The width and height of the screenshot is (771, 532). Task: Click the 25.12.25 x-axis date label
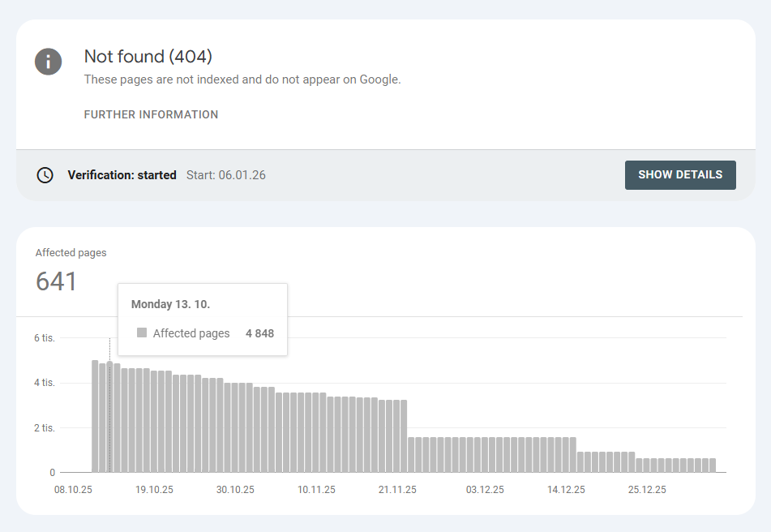(x=647, y=490)
